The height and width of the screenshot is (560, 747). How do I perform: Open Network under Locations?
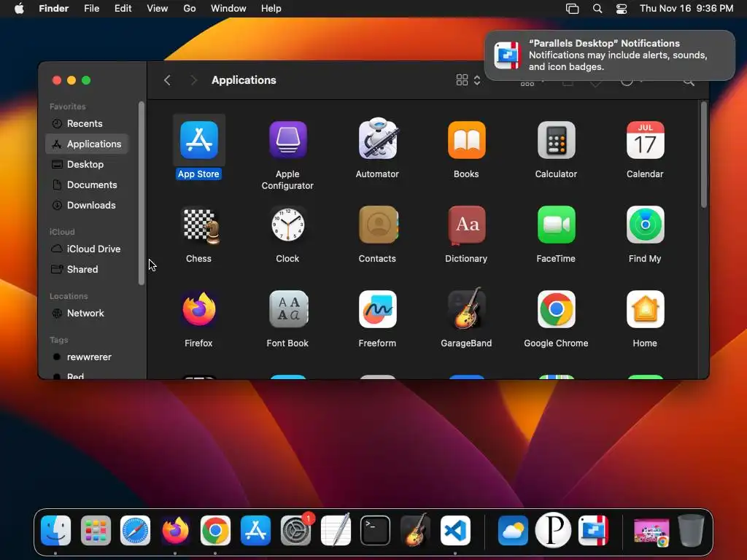click(88, 314)
